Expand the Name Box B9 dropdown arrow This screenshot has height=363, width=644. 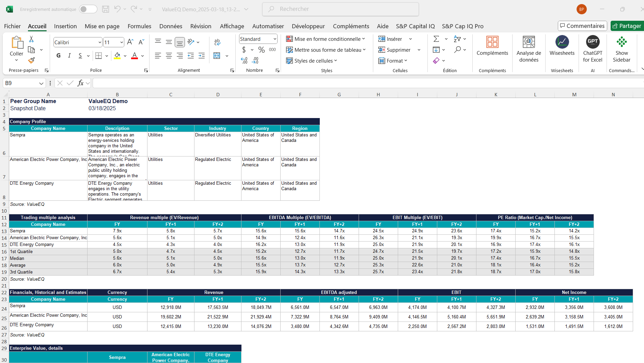click(41, 83)
